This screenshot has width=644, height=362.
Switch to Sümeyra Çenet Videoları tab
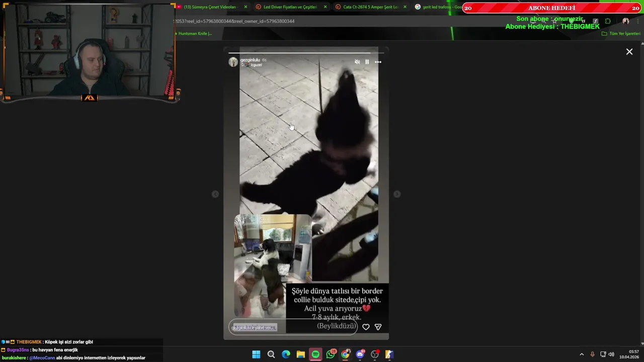(210, 7)
